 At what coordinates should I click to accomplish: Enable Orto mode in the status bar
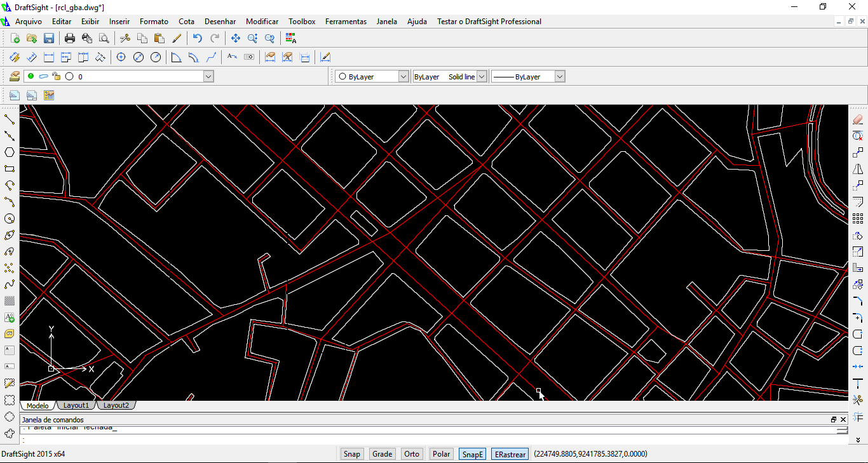(x=411, y=453)
